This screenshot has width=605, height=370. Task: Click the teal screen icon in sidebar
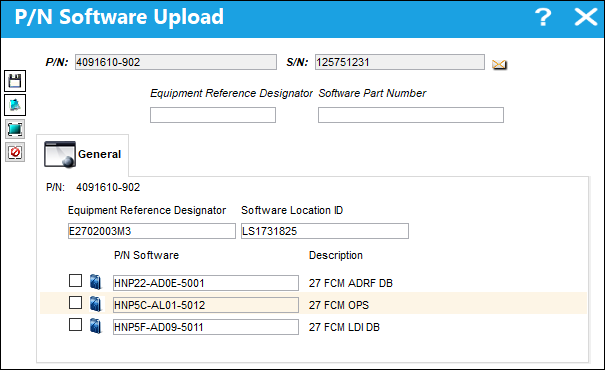15,129
